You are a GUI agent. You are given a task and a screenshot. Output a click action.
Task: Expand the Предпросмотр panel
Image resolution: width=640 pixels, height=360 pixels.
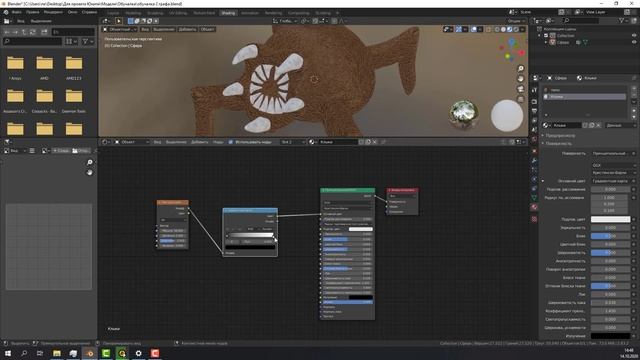[x=560, y=135]
